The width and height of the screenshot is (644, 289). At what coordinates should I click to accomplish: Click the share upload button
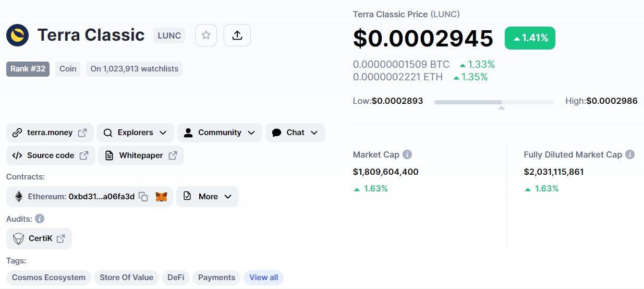[x=237, y=35]
